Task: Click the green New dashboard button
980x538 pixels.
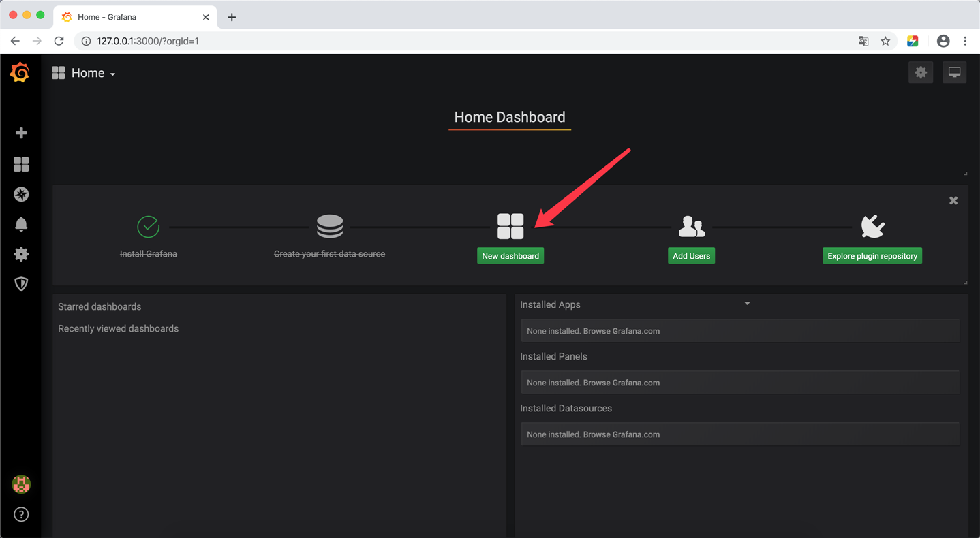Action: [510, 256]
